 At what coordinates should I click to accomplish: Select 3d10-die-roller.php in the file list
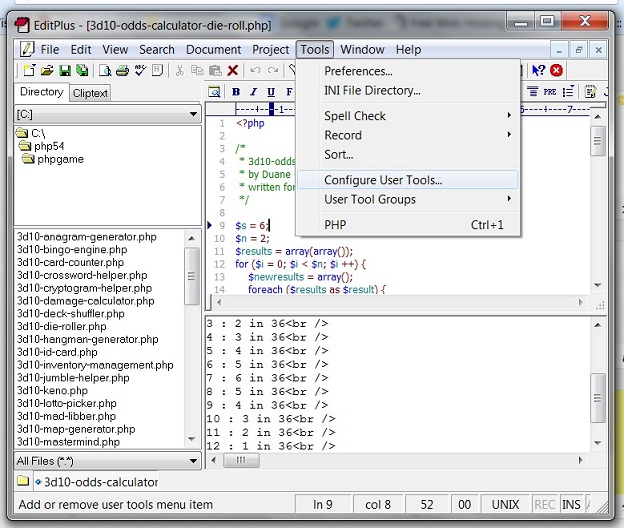pos(61,327)
